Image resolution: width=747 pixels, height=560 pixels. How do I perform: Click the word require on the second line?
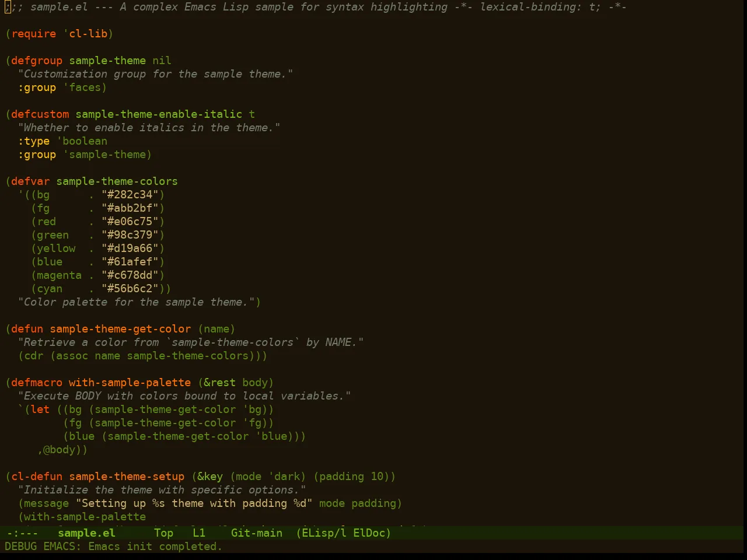pos(34,34)
